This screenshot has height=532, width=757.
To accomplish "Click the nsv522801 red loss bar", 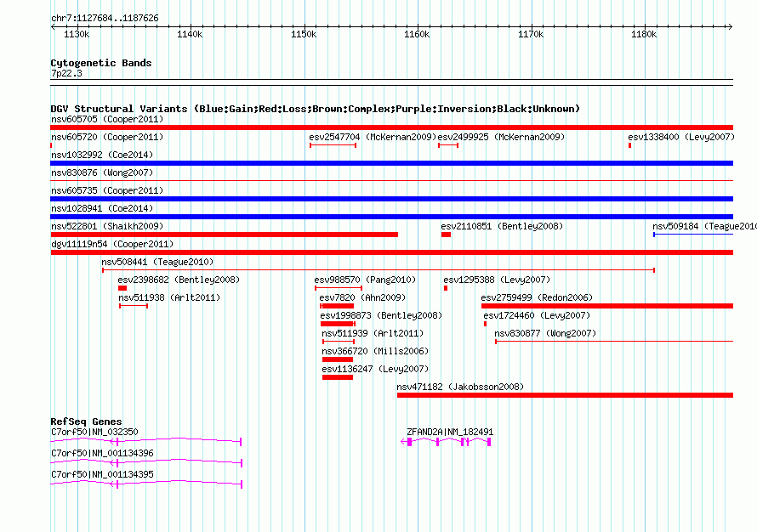I will tap(225, 235).
